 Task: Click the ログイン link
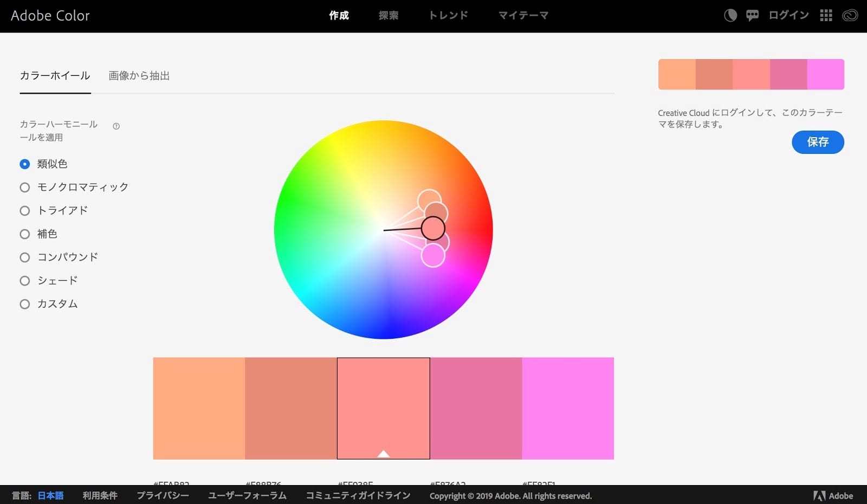788,16
